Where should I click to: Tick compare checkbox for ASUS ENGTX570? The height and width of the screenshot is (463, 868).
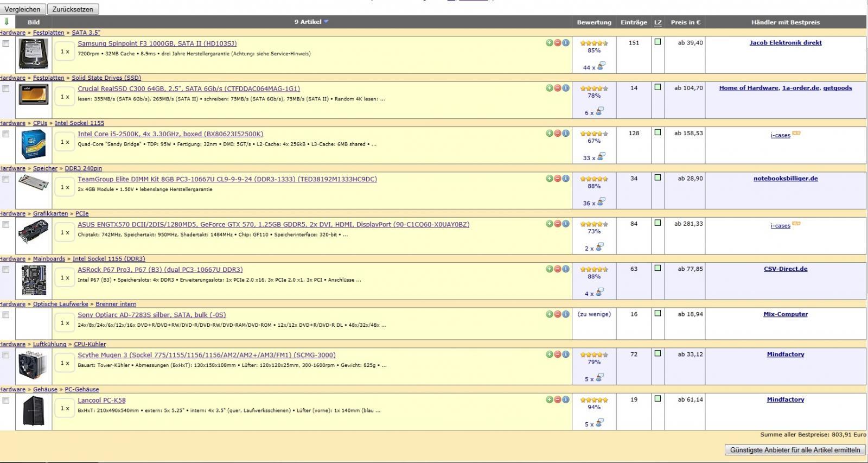coord(6,224)
